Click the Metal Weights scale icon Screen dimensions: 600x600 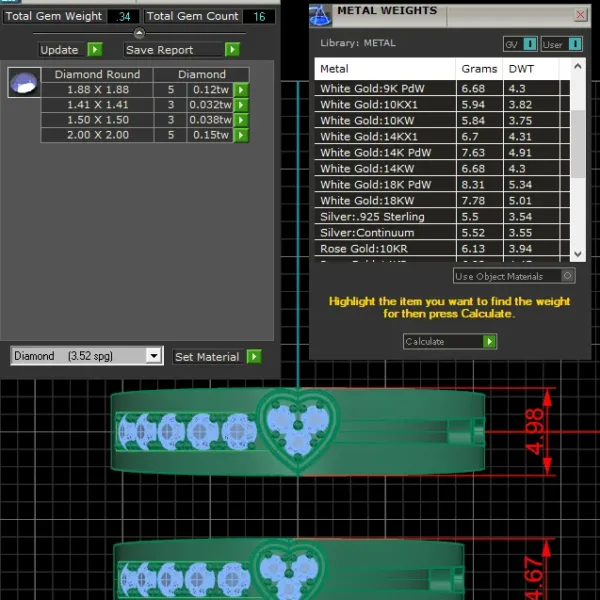click(x=320, y=16)
